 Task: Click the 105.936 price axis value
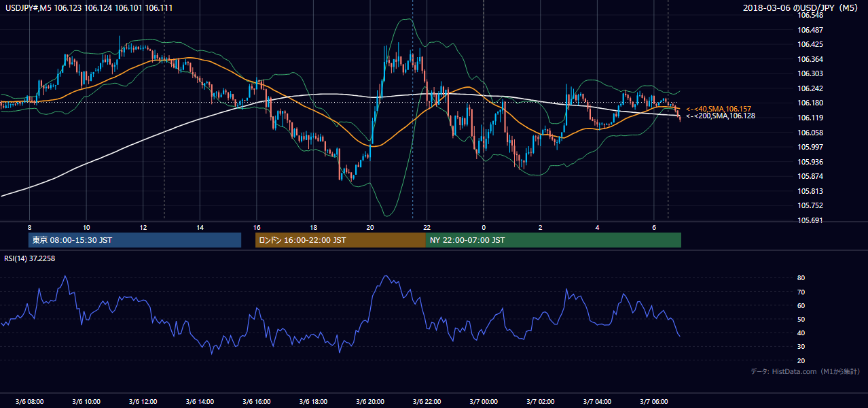tap(810, 162)
